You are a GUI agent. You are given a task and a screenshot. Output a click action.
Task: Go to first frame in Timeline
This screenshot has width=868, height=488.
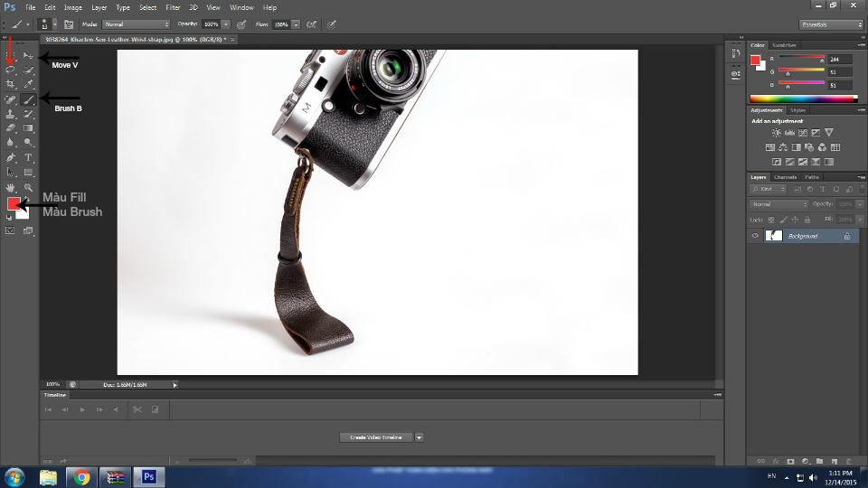pos(48,409)
